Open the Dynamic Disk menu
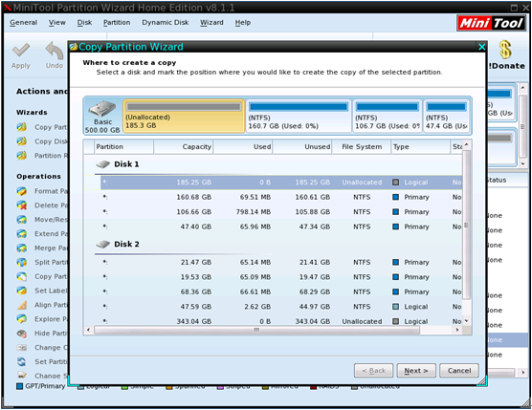Image resolution: width=532 pixels, height=410 pixels. (x=166, y=23)
